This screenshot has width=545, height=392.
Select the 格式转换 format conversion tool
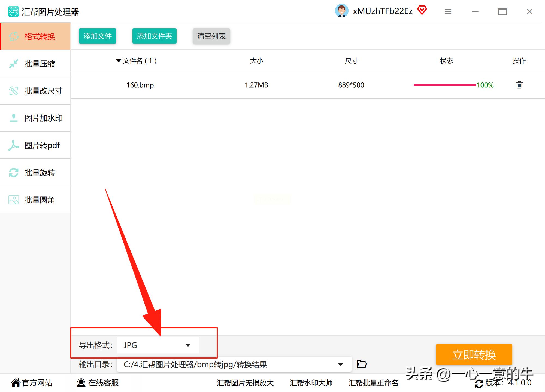tap(35, 36)
